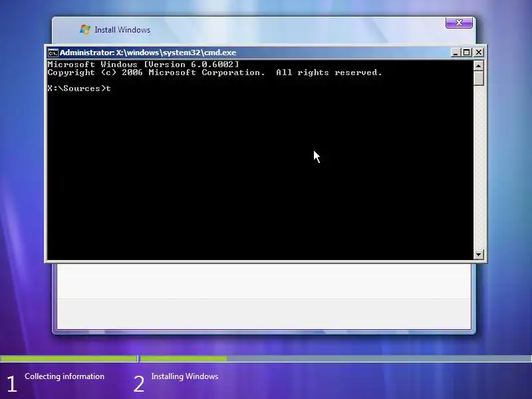Image resolution: width=532 pixels, height=399 pixels.
Task: Click the Installing Windows progress bar
Action: 336,358
